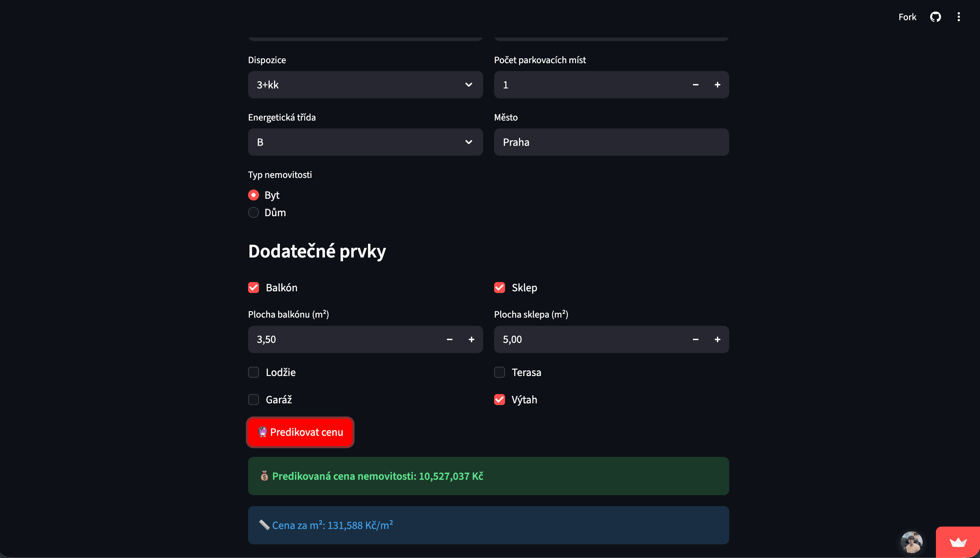
Task: Increase balcony area with plus icon
Action: coord(471,339)
